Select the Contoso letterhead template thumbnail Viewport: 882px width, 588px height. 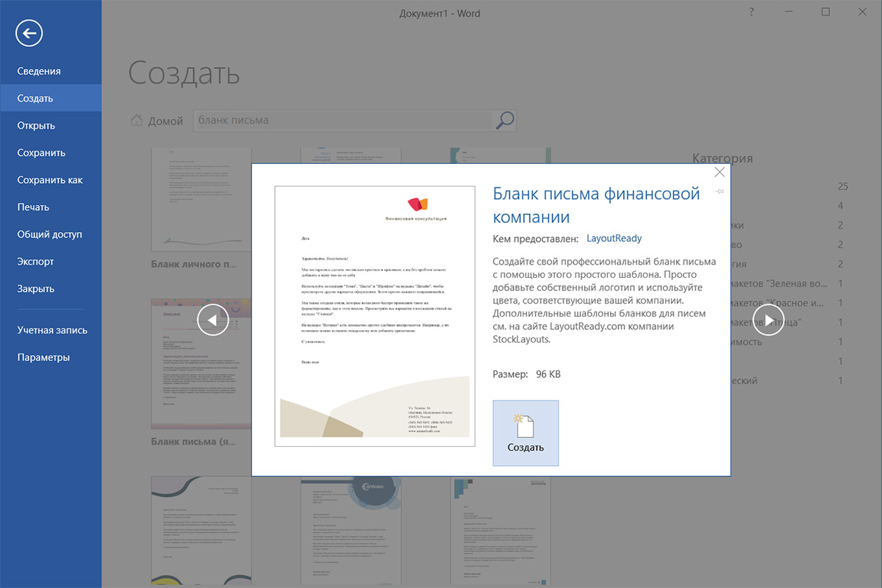click(x=351, y=531)
